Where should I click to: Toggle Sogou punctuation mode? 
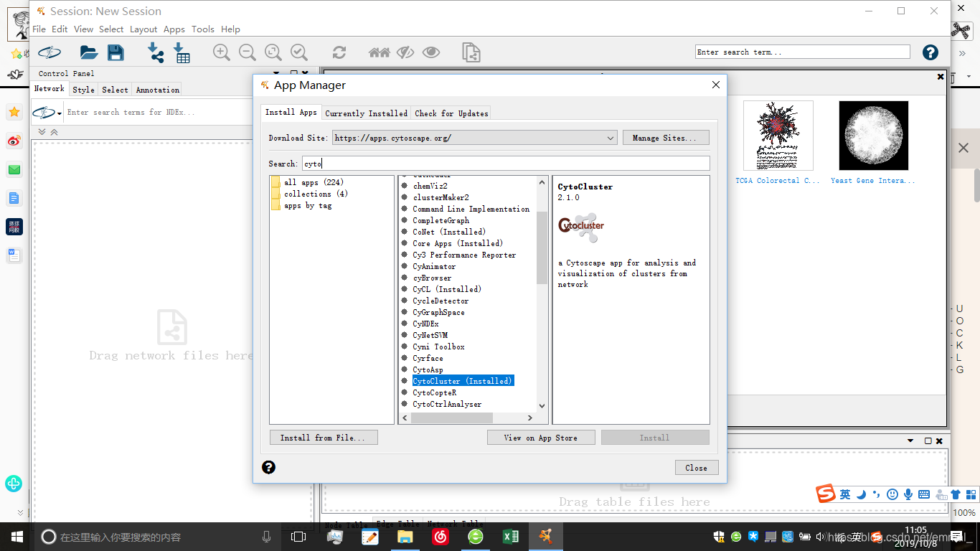point(877,494)
